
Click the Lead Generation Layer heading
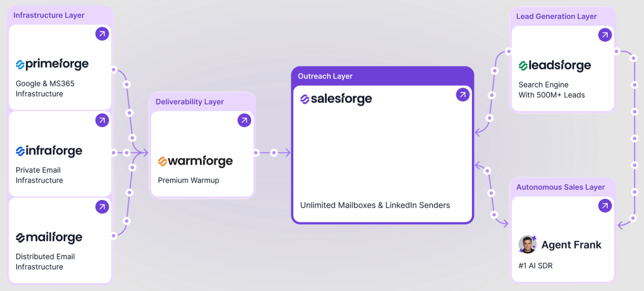tap(556, 16)
